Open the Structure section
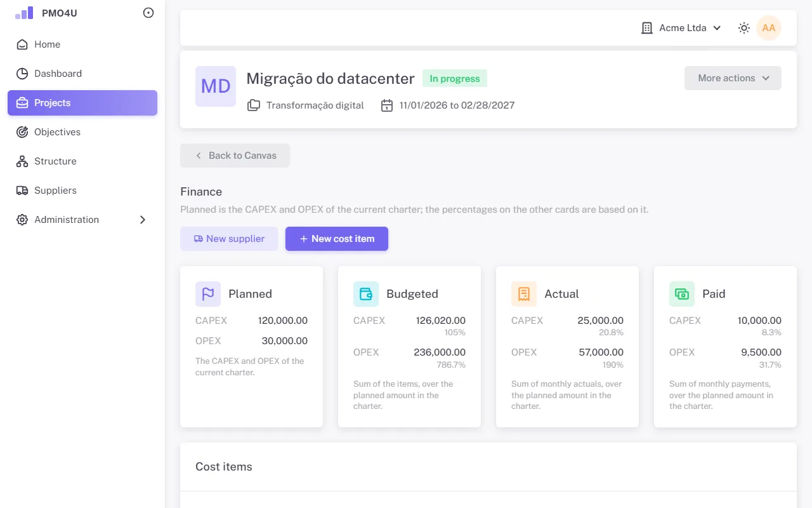 (x=82, y=161)
